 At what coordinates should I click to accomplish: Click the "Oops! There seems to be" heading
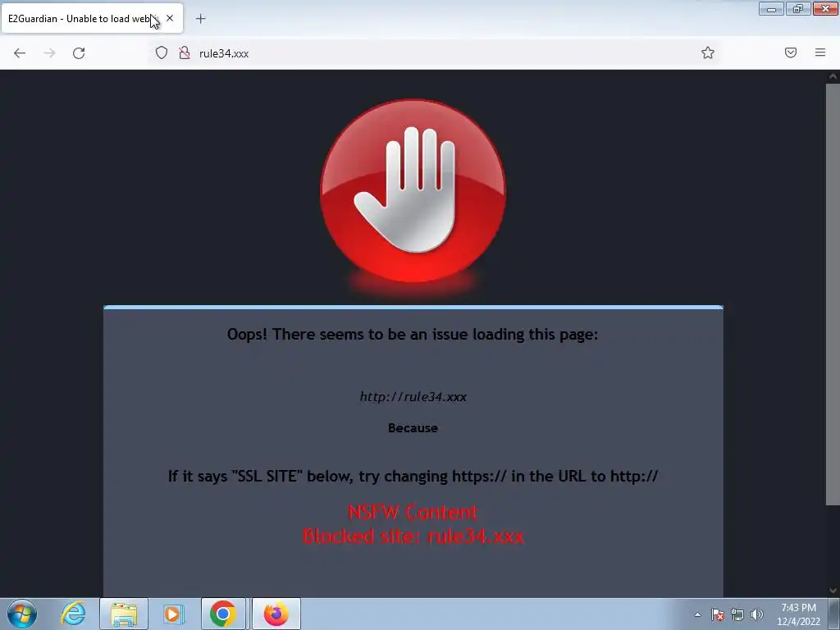(x=413, y=335)
